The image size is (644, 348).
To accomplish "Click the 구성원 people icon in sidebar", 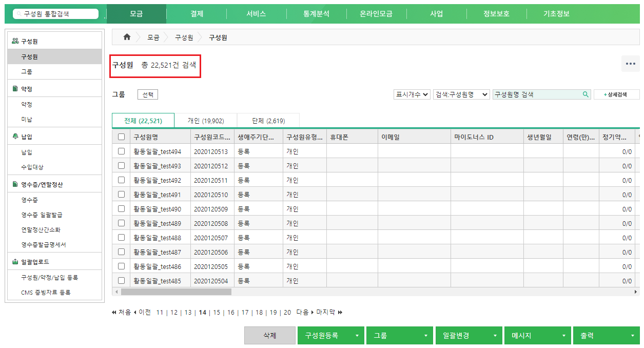I will pos(15,41).
